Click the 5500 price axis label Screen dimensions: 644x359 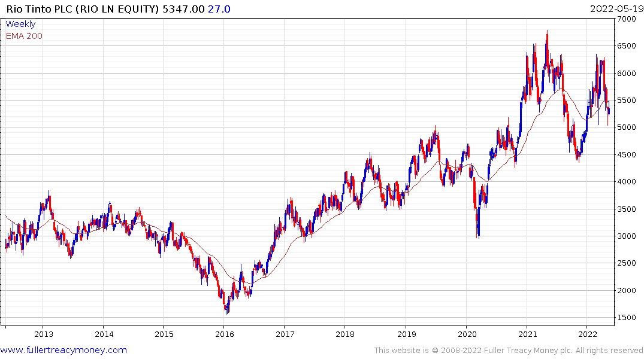click(627, 101)
